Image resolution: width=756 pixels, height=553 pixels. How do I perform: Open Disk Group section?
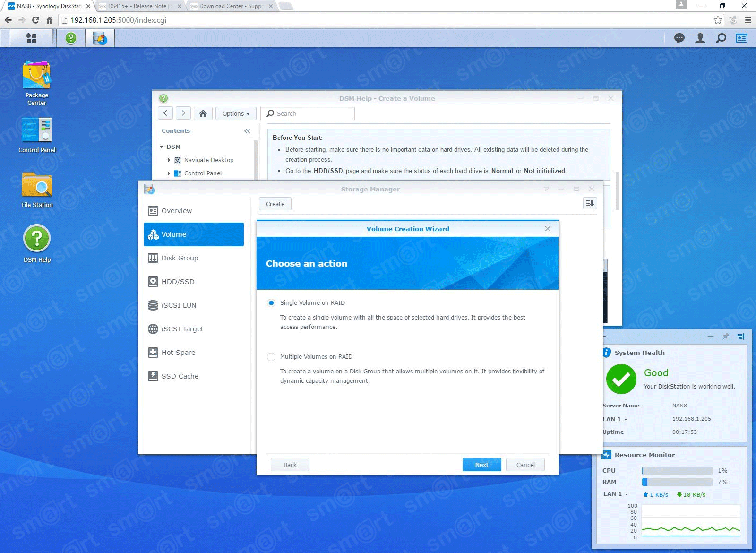[194, 258]
